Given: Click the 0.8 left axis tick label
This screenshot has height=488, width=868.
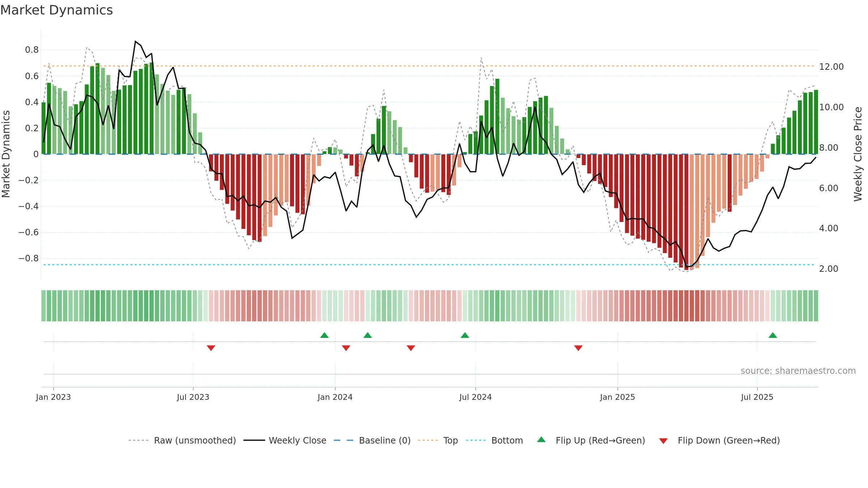Looking at the screenshot, I should point(32,50).
